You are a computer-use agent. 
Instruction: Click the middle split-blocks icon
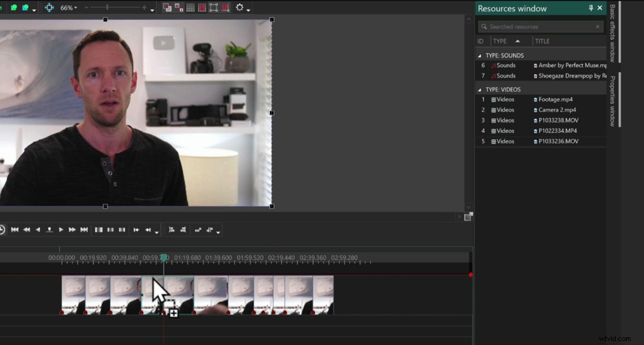tap(110, 230)
